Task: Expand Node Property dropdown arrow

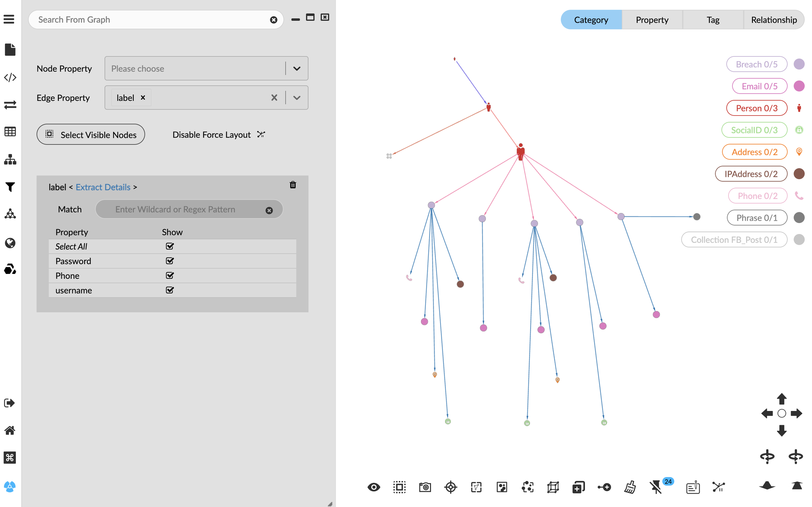Action: (x=297, y=68)
